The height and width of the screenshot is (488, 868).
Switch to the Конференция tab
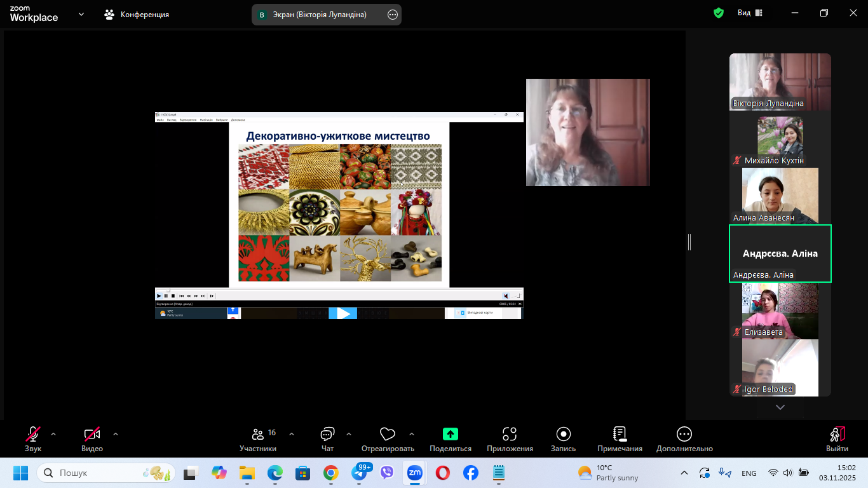(x=137, y=14)
